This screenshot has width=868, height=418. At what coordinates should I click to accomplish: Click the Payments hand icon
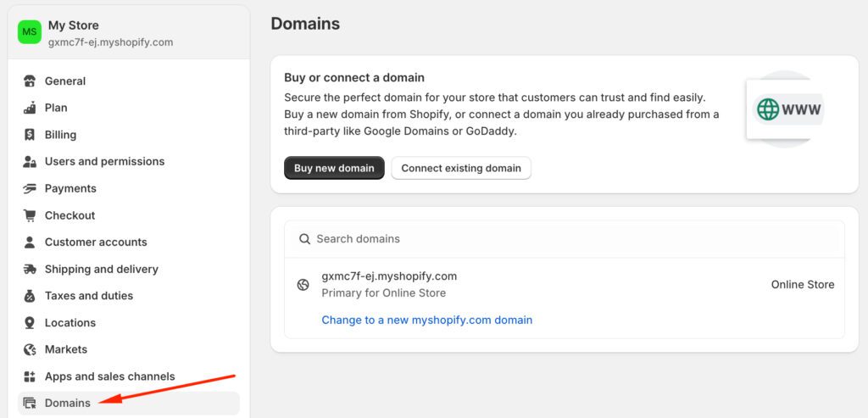coord(30,188)
